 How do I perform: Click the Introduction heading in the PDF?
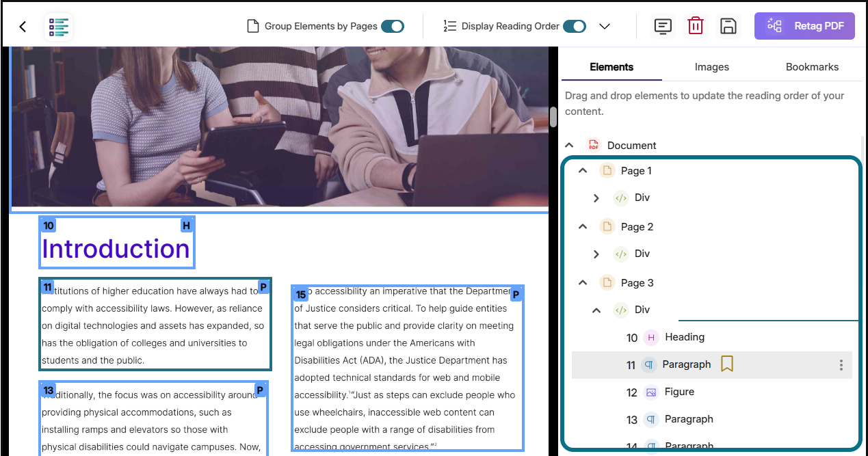tap(116, 249)
